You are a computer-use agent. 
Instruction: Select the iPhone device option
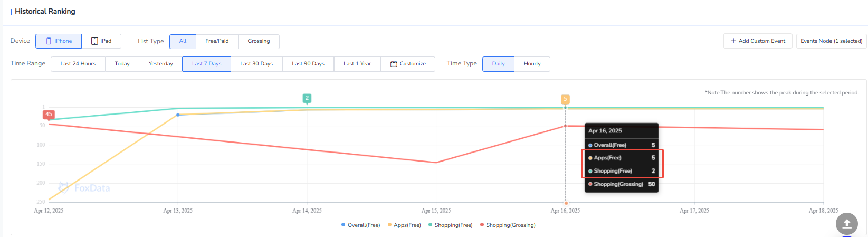59,41
